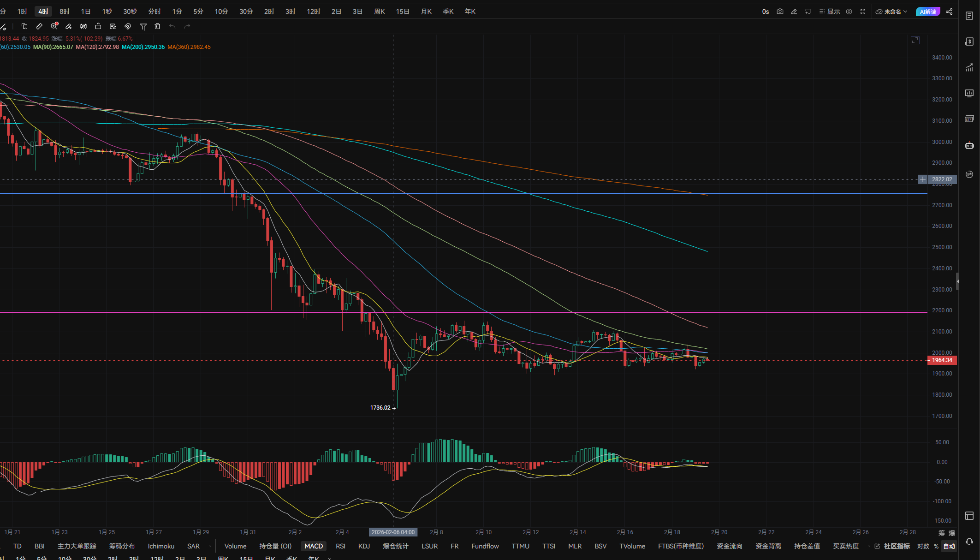Toggle 对数 logarithmic scale
The image size is (980, 560).
[923, 546]
